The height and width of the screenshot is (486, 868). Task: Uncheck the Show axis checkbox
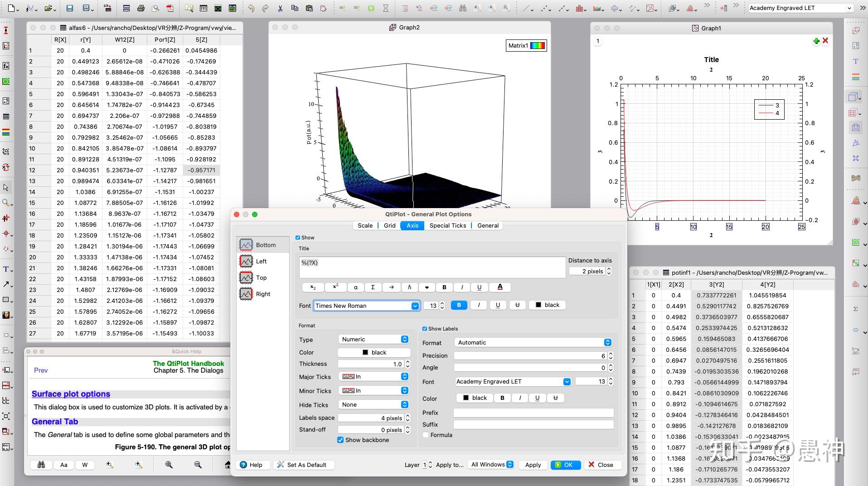[298, 238]
